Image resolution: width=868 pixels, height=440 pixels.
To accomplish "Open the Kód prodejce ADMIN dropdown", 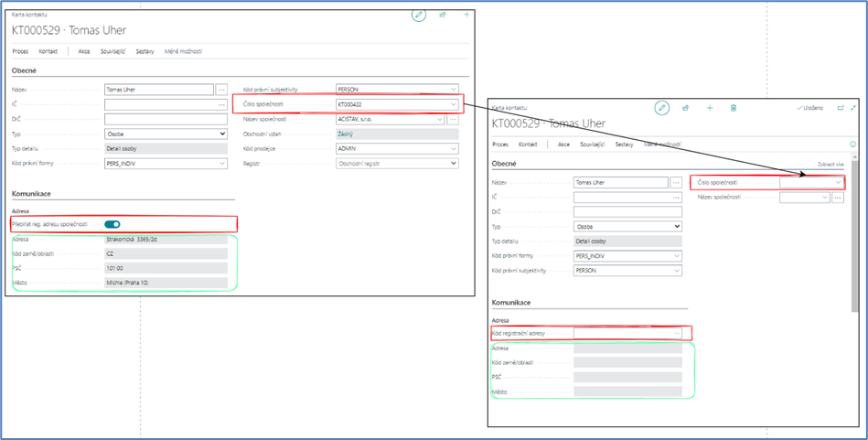I will pyautogui.click(x=454, y=148).
